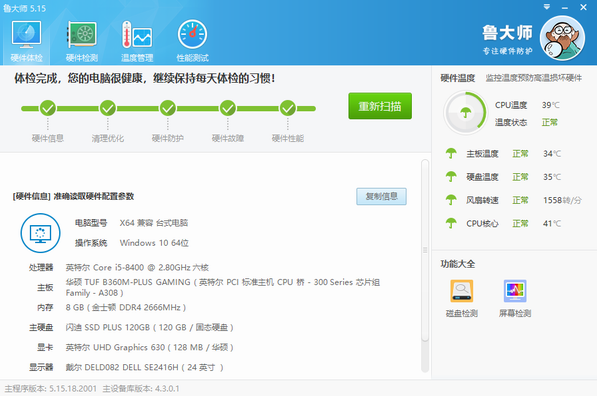The height and width of the screenshot is (396, 600).
Task: Open the 温度管理 temperature management tab
Action: pos(137,41)
